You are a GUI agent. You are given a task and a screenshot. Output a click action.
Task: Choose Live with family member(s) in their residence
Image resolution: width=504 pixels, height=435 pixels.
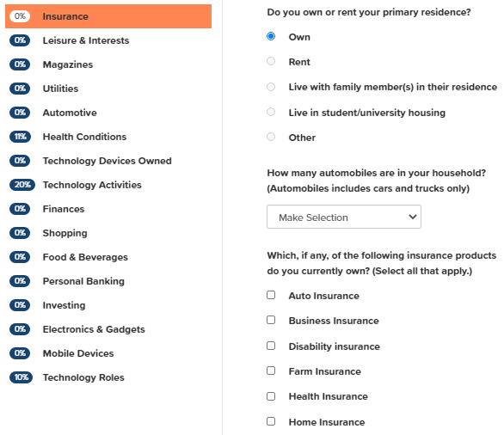pos(271,87)
